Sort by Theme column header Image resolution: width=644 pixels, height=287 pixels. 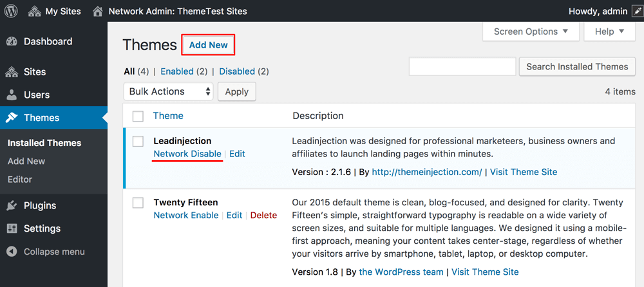point(168,116)
